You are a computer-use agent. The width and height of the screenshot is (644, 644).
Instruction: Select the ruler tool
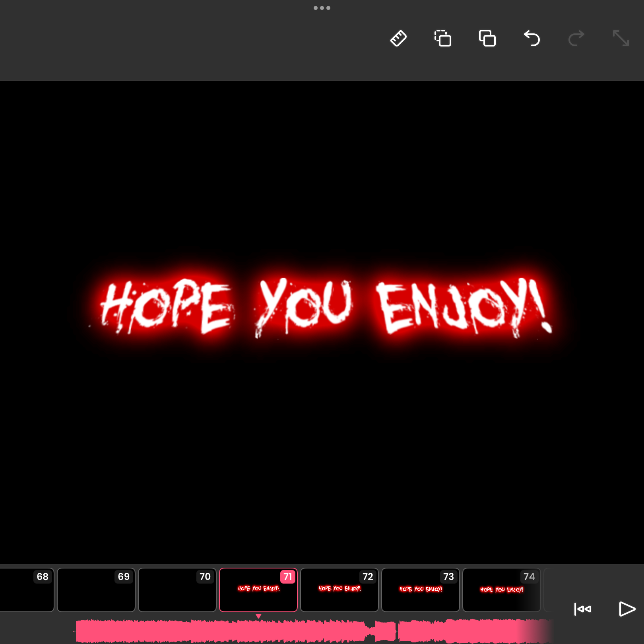pyautogui.click(x=398, y=39)
